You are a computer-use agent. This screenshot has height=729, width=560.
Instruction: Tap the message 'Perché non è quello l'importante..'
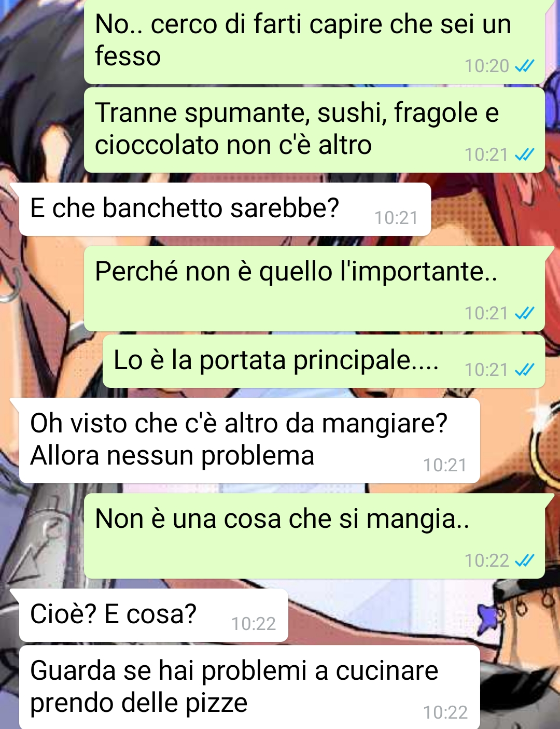[x=314, y=289]
